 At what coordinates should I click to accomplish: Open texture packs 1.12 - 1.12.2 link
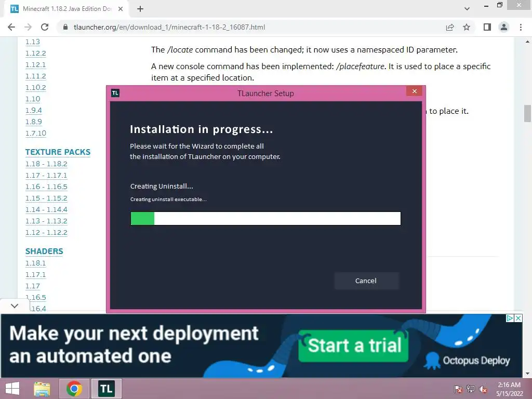[46, 232]
